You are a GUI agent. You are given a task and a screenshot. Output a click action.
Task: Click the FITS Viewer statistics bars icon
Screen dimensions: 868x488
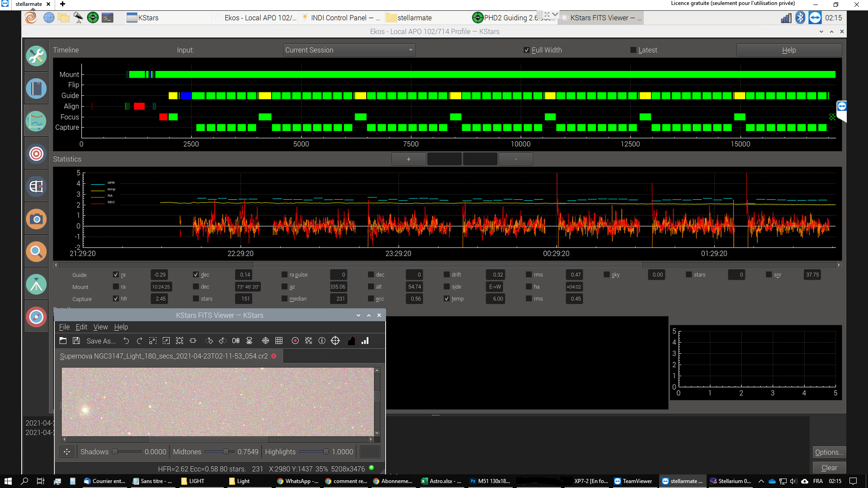coord(365,341)
